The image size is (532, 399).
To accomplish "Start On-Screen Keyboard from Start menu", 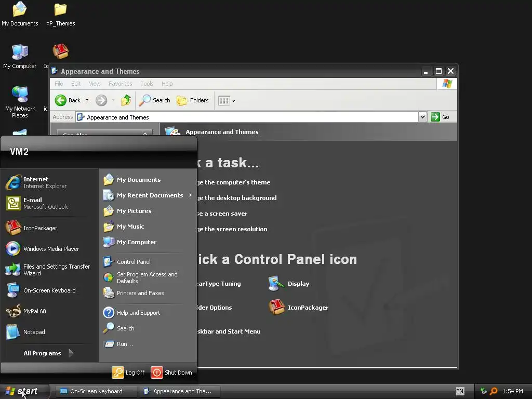I will click(x=41, y=290).
